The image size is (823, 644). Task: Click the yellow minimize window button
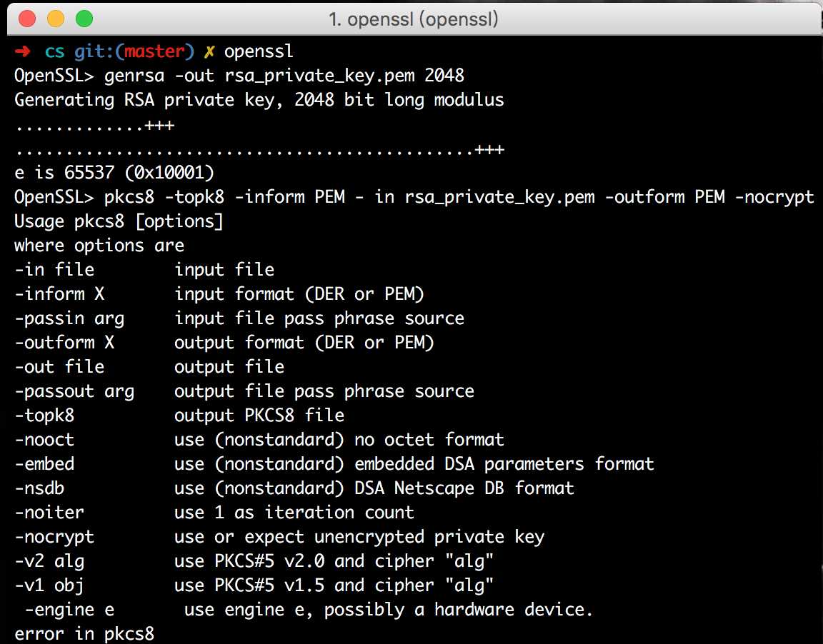56,19
